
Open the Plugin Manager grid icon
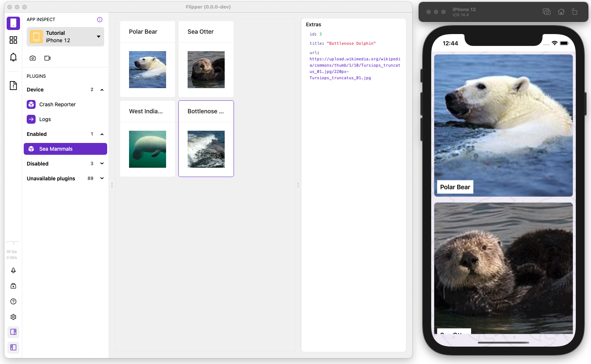(x=13, y=40)
